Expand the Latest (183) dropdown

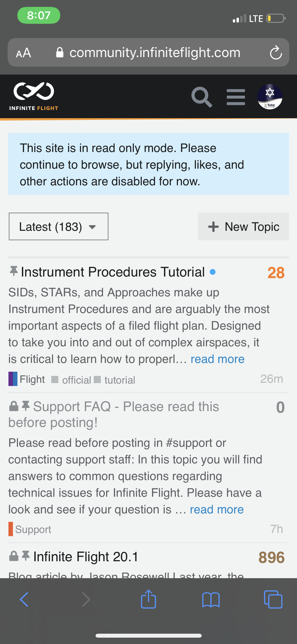pos(59,227)
